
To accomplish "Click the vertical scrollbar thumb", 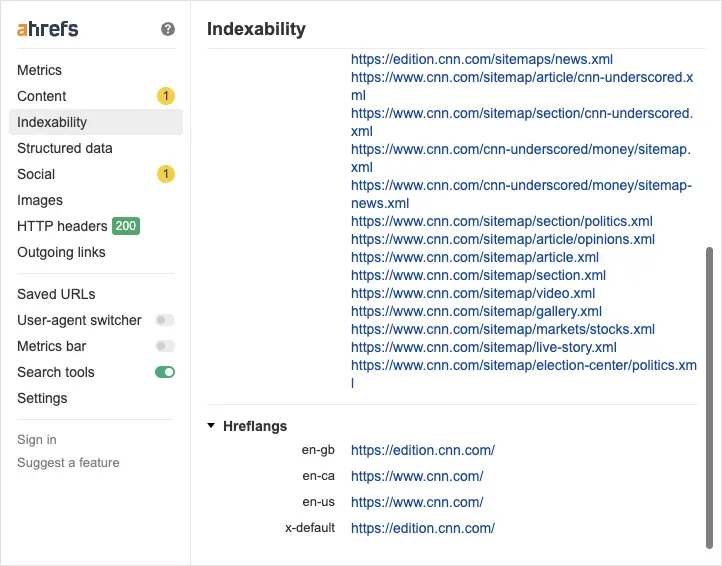I will 709,398.
